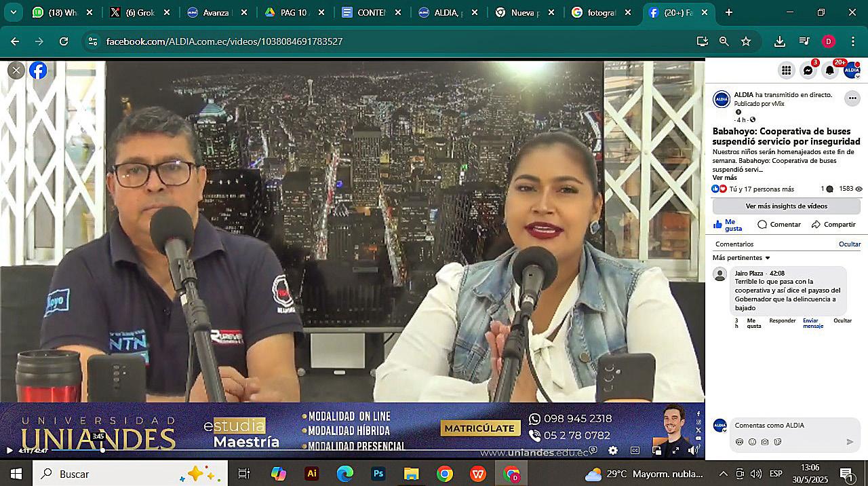Open Chrome three-dot menu
868x486 pixels.
click(x=853, y=41)
